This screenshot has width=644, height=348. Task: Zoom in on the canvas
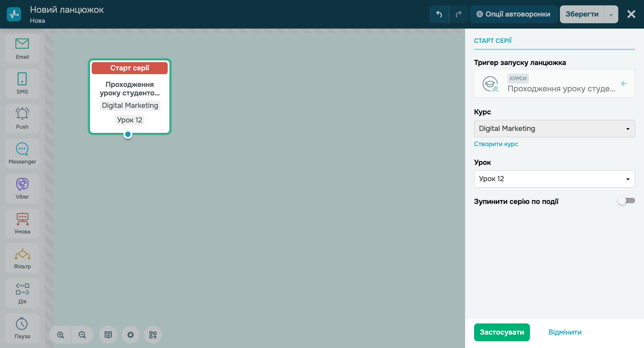(x=61, y=335)
